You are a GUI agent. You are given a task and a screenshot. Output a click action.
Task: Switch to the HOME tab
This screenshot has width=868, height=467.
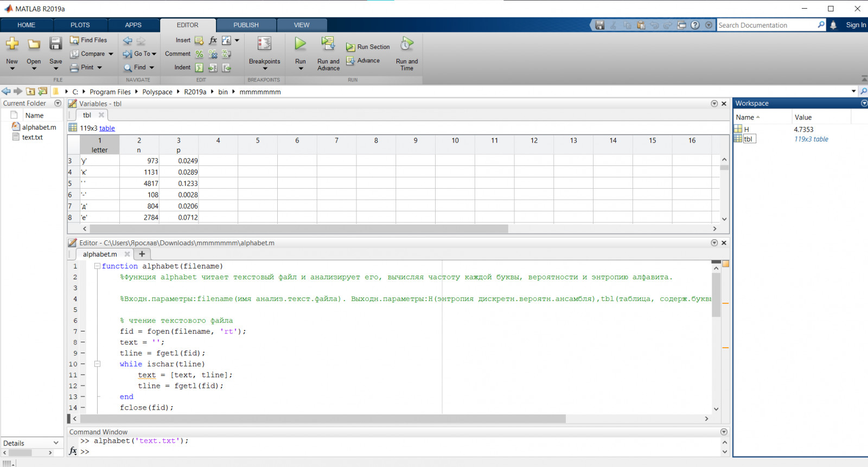[x=26, y=25]
